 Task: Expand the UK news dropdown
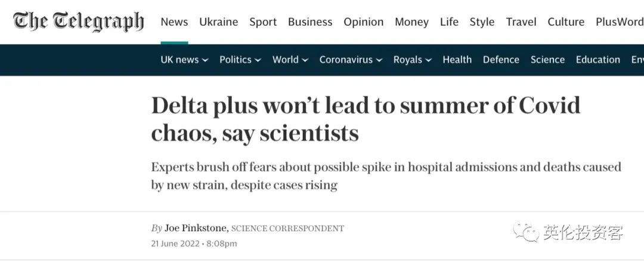pyautogui.click(x=184, y=60)
